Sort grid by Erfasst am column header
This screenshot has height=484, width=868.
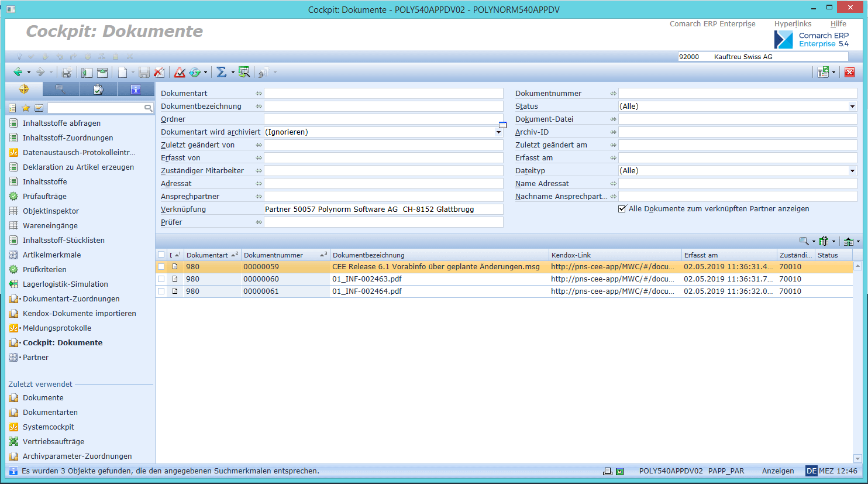click(729, 255)
